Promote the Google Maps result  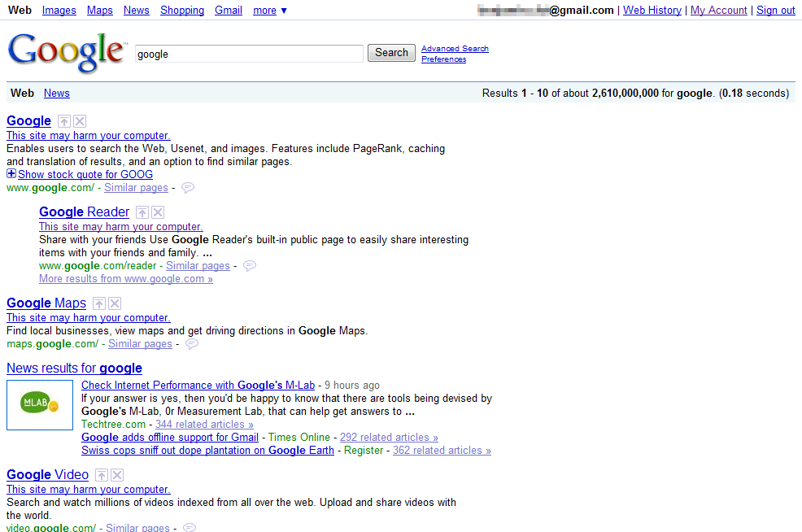click(99, 303)
